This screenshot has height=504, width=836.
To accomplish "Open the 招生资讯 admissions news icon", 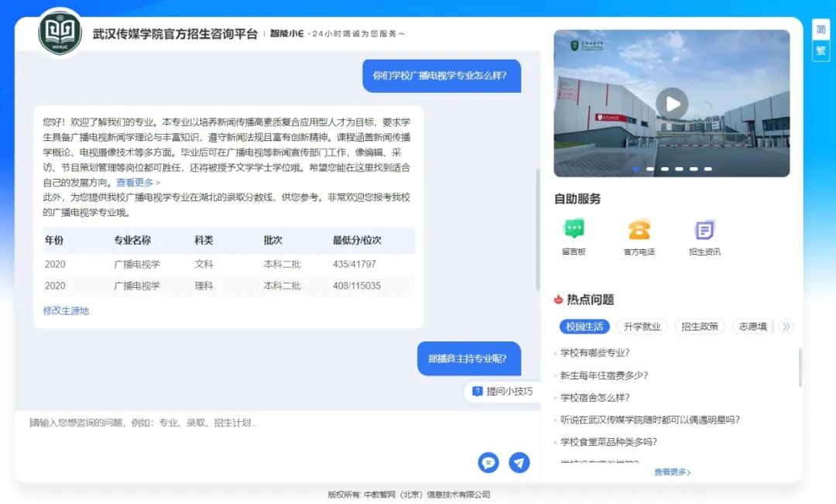I will 704,230.
